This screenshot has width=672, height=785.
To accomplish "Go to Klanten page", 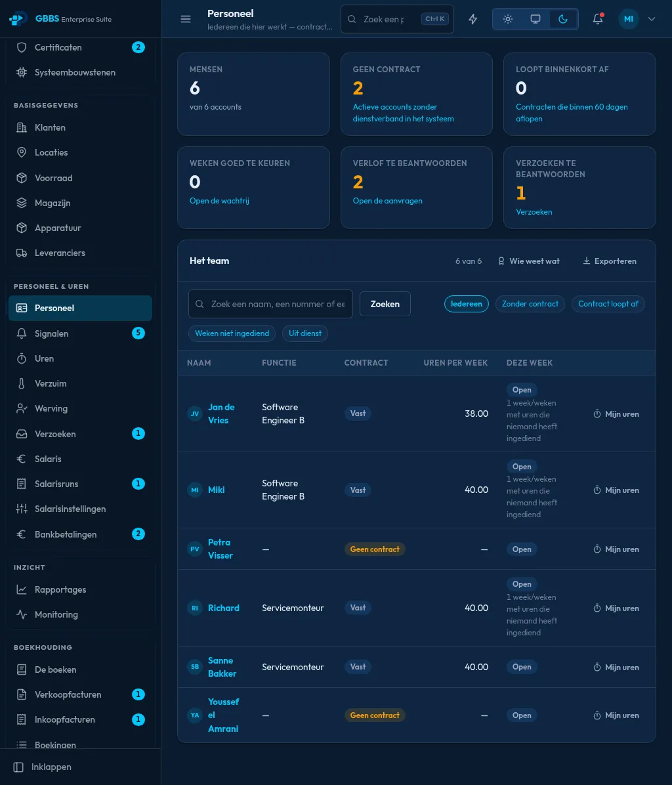I will 80,128.
